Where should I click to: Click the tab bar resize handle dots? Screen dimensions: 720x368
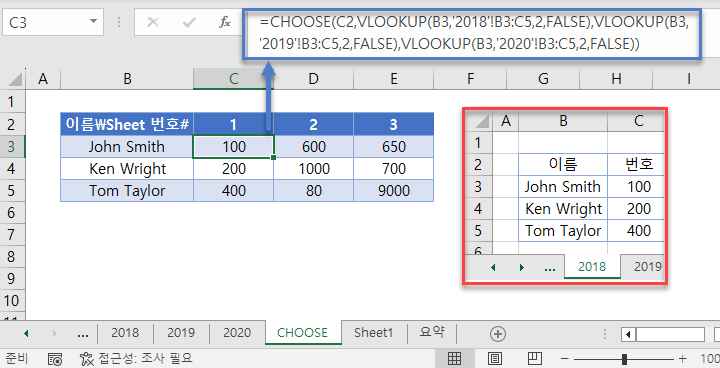605,334
